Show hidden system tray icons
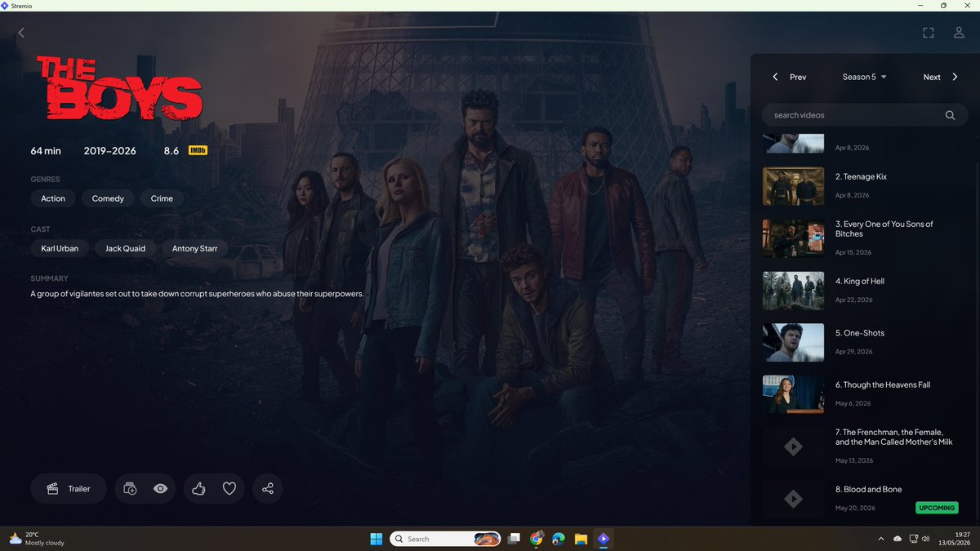The height and width of the screenshot is (551, 980). tap(880, 539)
